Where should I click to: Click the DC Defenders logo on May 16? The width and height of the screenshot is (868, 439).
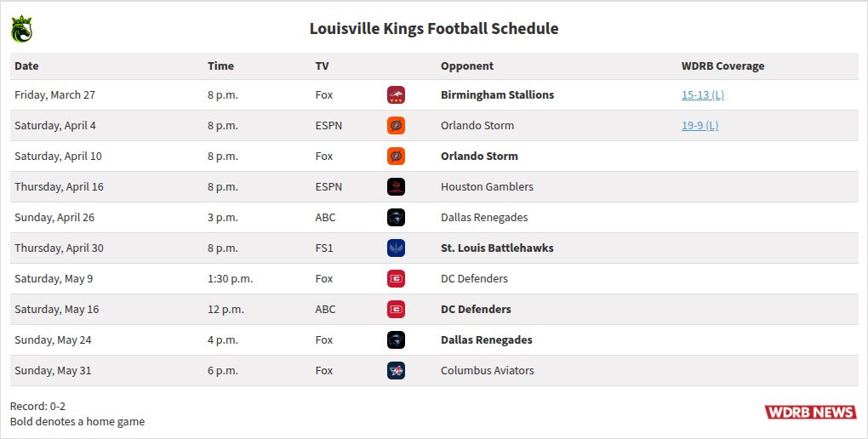[396, 310]
